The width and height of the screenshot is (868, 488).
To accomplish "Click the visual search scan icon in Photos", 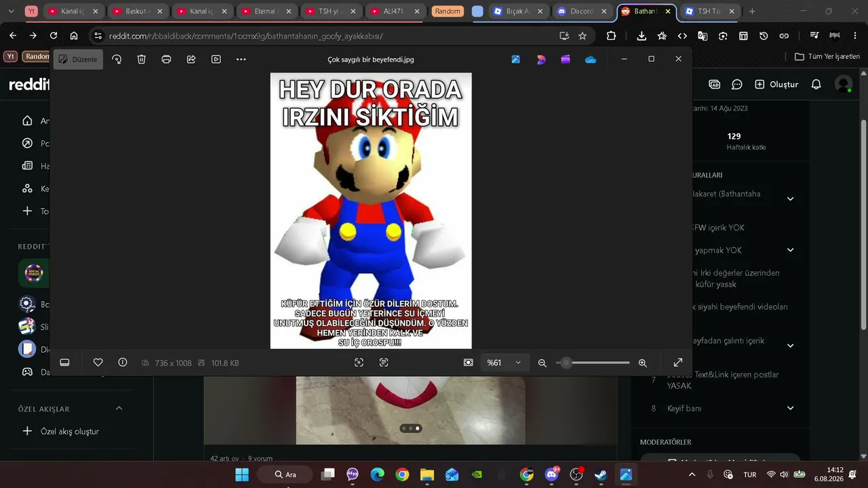I will [359, 363].
